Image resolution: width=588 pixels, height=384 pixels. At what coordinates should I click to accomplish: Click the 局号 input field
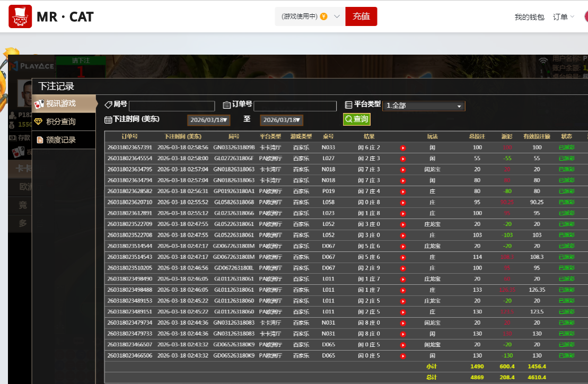click(172, 106)
